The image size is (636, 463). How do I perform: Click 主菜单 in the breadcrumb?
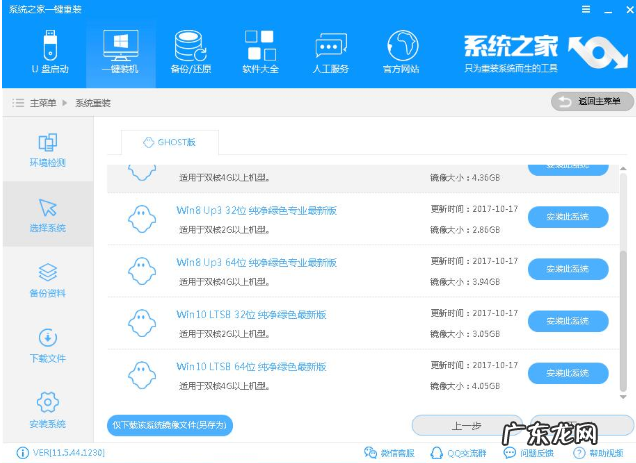43,103
